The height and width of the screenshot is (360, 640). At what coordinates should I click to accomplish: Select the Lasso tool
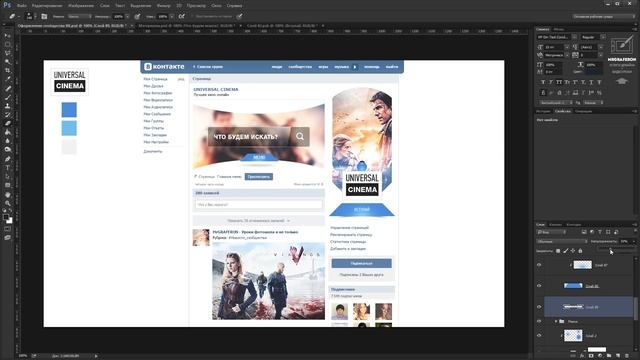coord(7,53)
